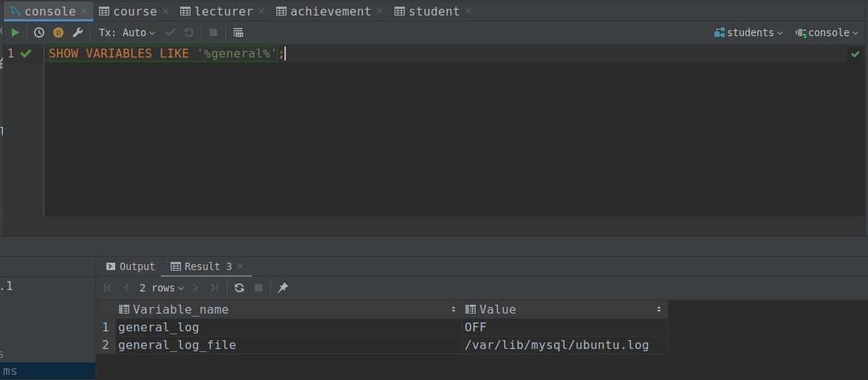Click the orange P playground icon
868x380 pixels.
click(x=58, y=32)
